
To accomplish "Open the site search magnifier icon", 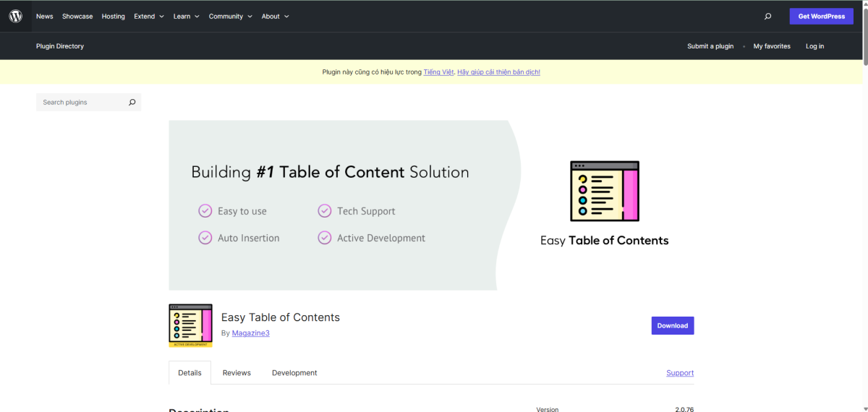I will pos(767,16).
